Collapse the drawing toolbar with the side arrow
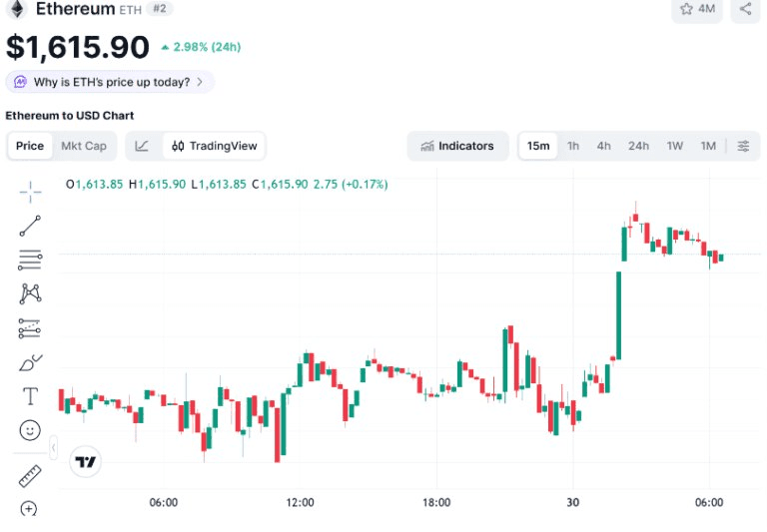This screenshot has width=767, height=532. click(53, 447)
